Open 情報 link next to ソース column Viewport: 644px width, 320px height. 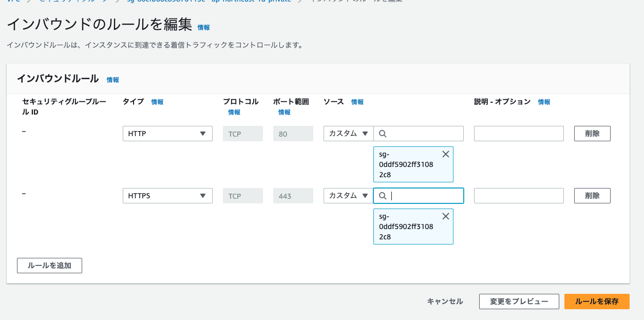pos(357,102)
